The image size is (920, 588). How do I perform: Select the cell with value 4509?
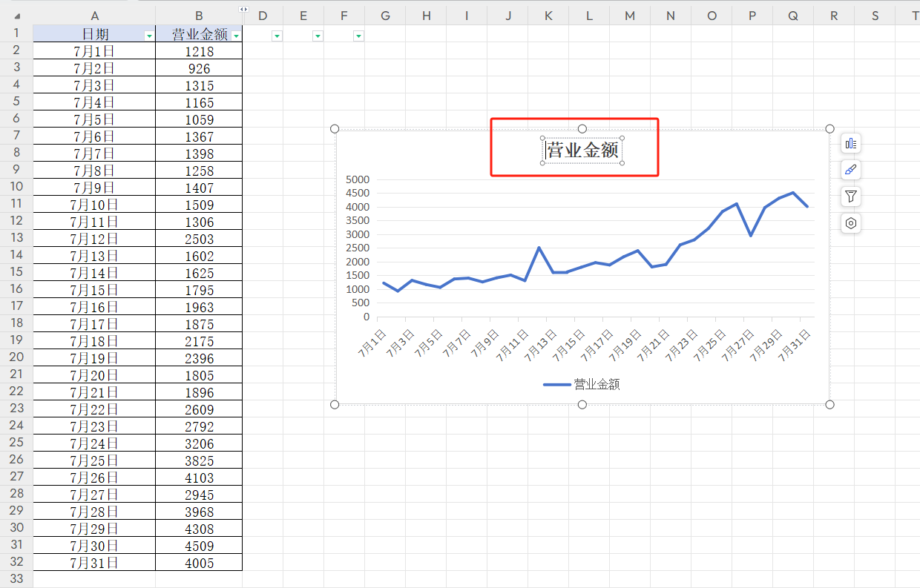click(199, 545)
